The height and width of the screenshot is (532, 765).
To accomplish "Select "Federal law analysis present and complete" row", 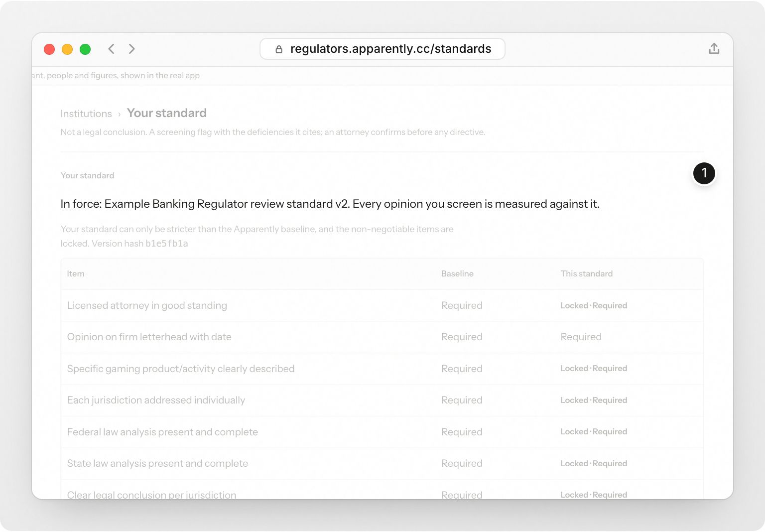I will 382,432.
